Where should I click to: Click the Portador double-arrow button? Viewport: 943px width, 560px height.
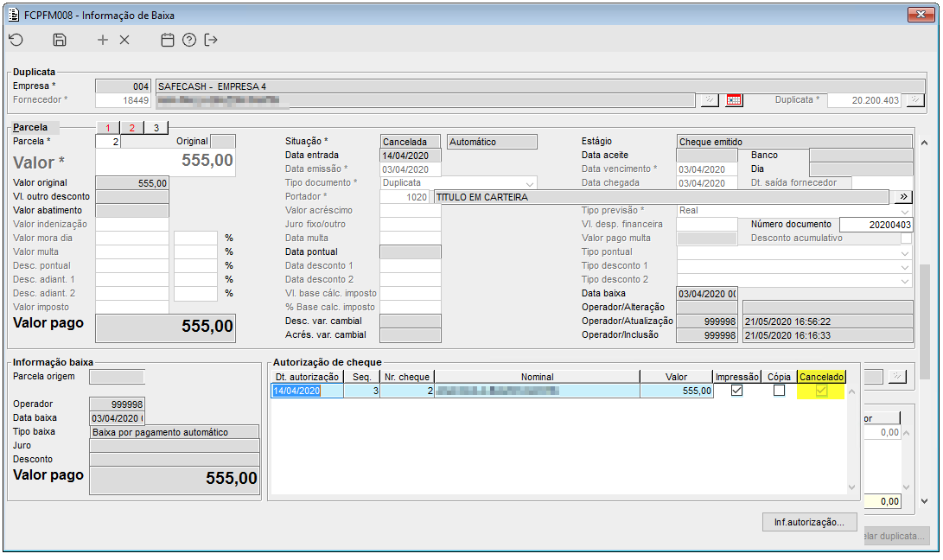click(x=903, y=197)
